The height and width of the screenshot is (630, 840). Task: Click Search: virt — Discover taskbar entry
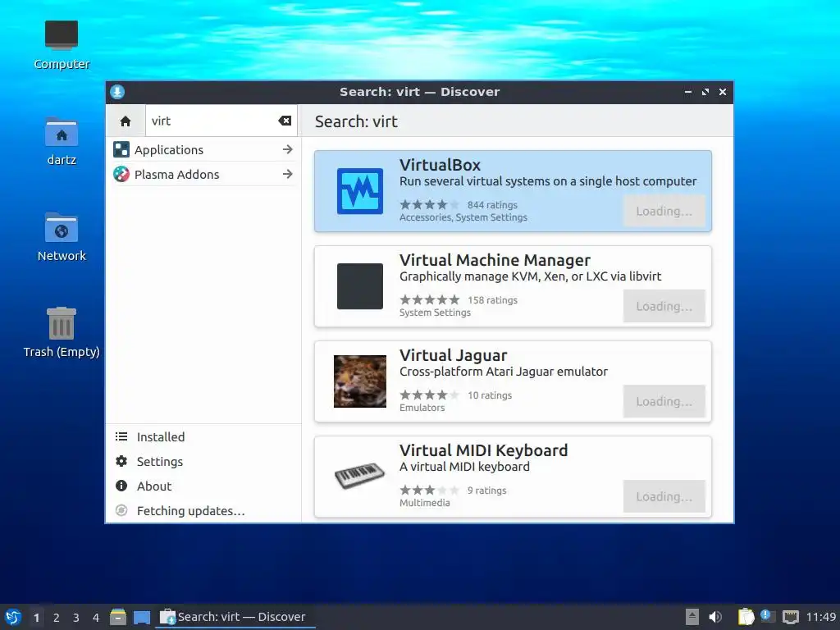(235, 617)
